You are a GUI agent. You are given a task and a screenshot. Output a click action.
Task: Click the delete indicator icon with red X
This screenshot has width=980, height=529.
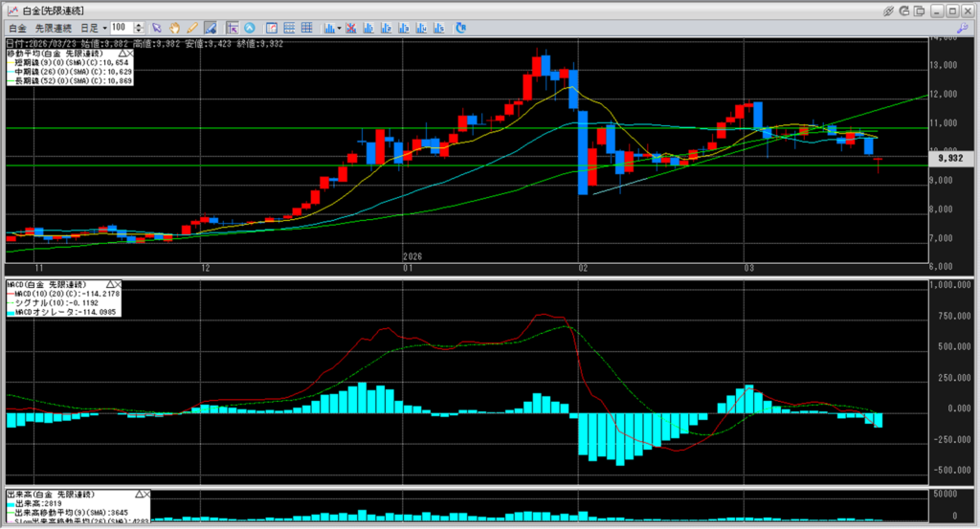(x=352, y=28)
